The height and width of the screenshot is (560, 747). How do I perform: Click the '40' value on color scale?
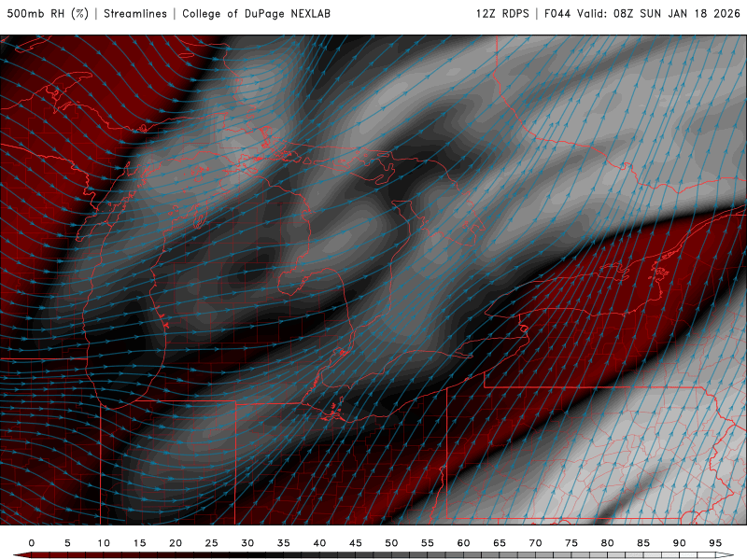point(319,543)
